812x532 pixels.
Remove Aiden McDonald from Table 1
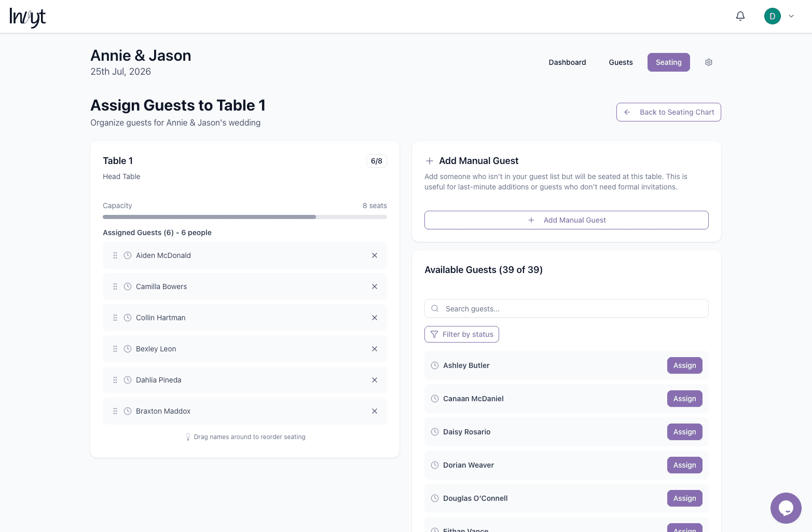tap(375, 255)
